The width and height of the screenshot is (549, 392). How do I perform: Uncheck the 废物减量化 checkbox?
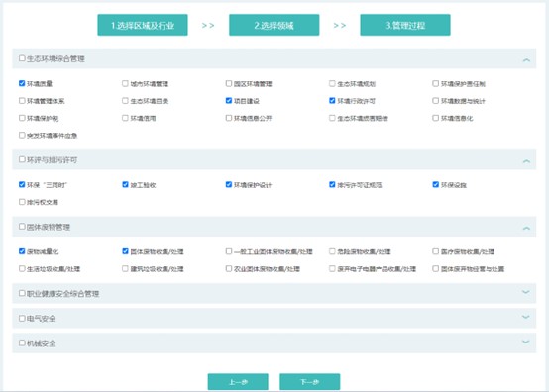click(22, 251)
